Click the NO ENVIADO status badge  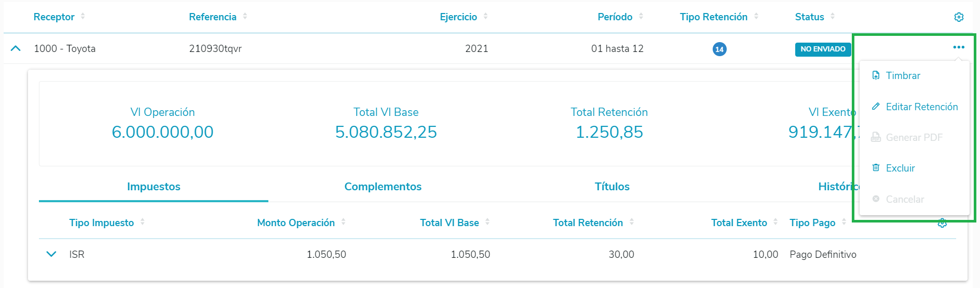pos(823,49)
